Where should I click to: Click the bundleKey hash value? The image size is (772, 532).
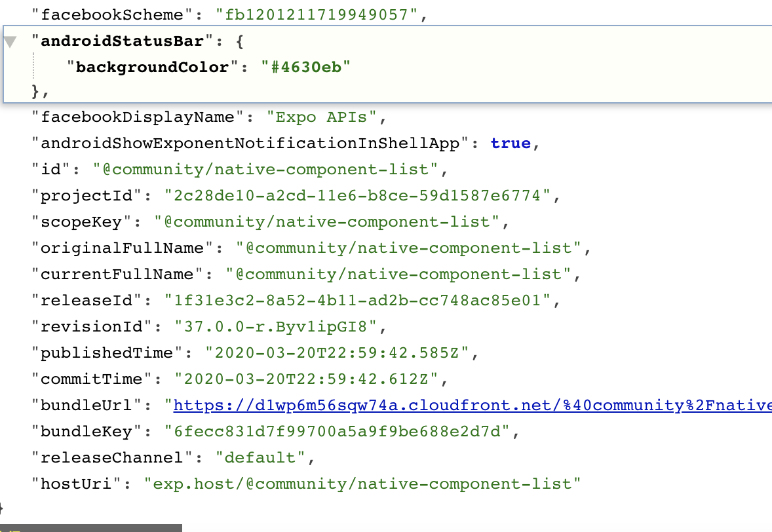point(328,432)
